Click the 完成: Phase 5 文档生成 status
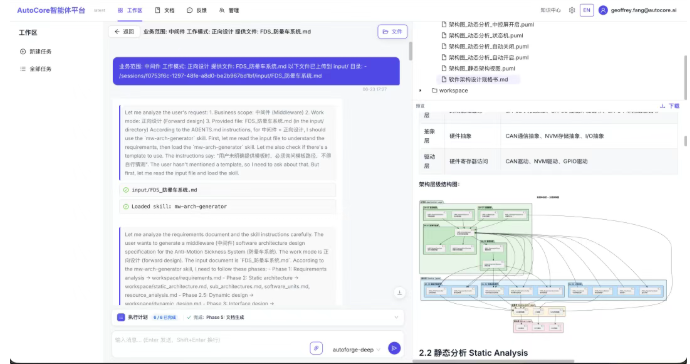This screenshot has width=690, height=364. (x=216, y=317)
